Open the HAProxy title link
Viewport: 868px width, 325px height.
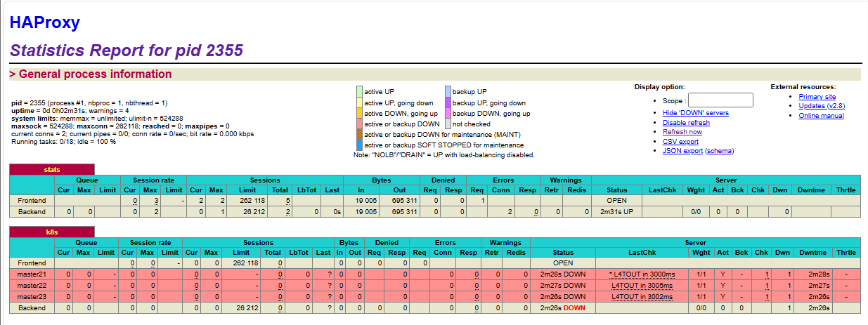click(x=45, y=22)
